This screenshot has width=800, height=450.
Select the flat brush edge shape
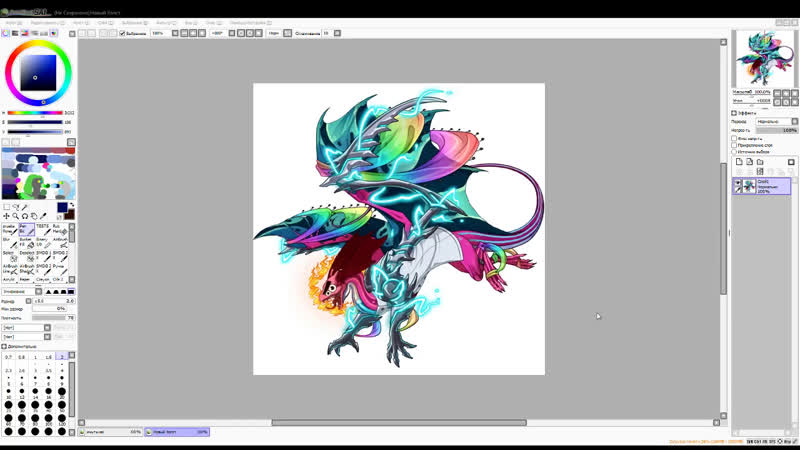pyautogui.click(x=71, y=292)
